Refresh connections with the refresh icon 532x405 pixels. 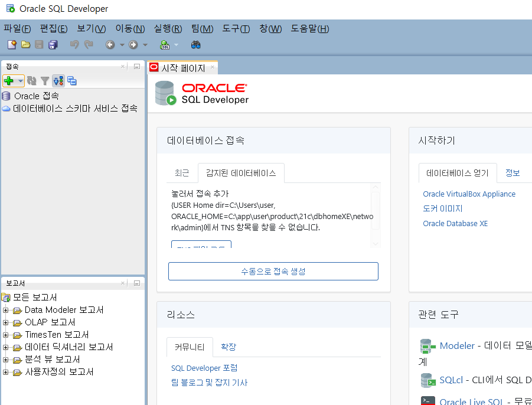(31, 81)
